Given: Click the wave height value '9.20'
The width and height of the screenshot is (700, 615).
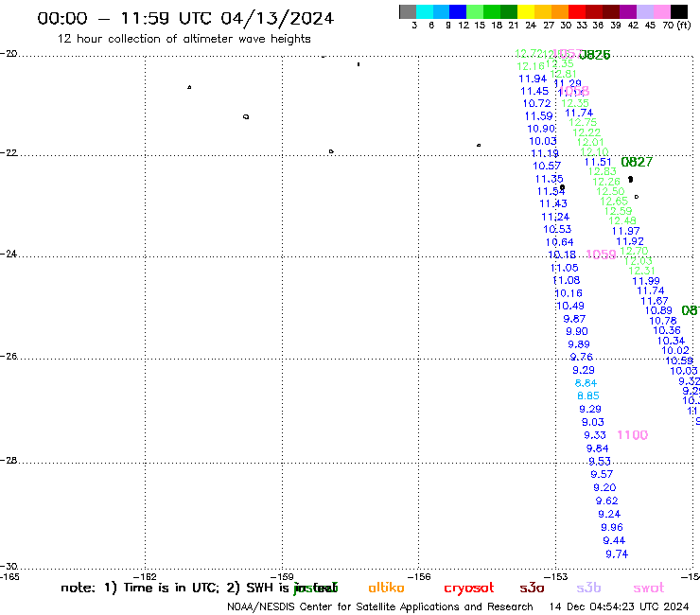Looking at the screenshot, I should [x=604, y=487].
